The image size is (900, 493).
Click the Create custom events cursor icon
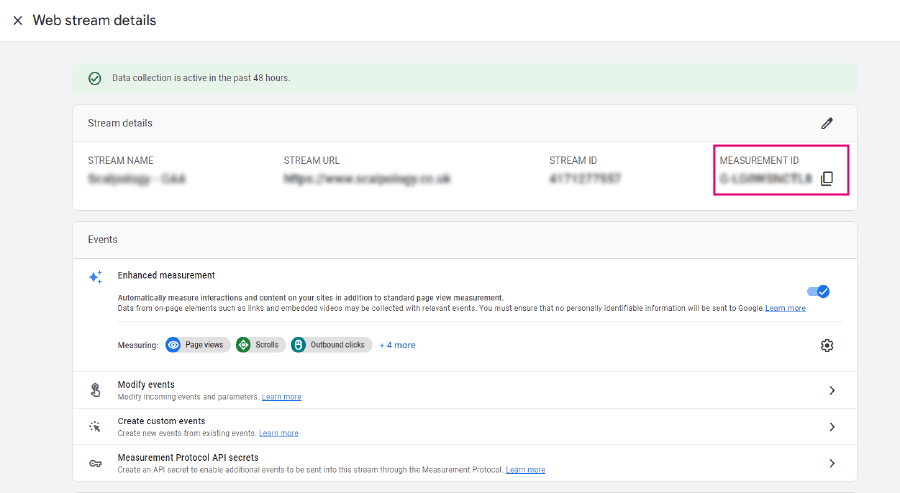(95, 426)
